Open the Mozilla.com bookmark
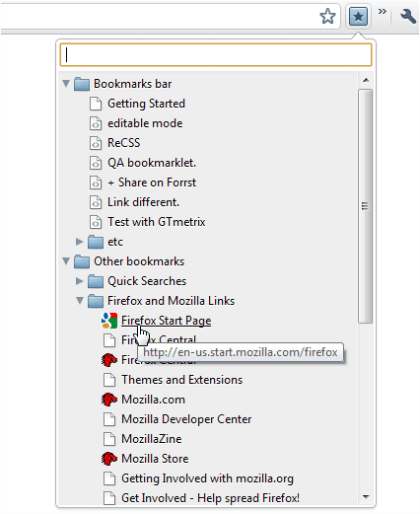 tap(153, 400)
